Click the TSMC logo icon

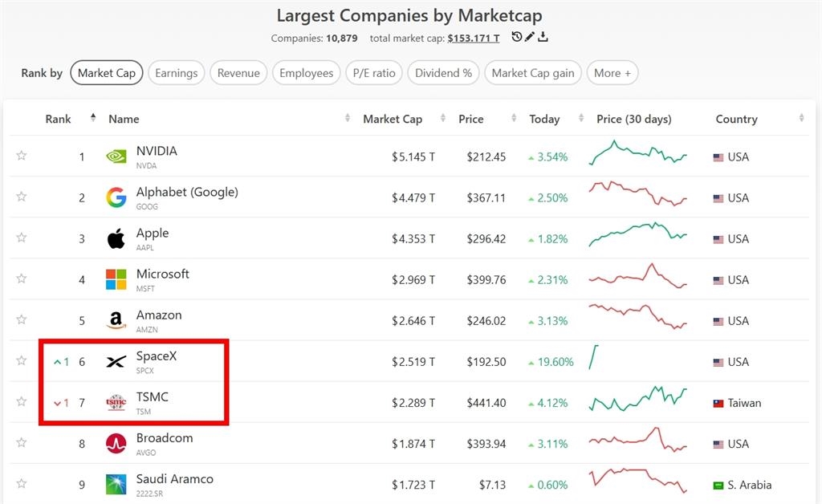(x=116, y=402)
